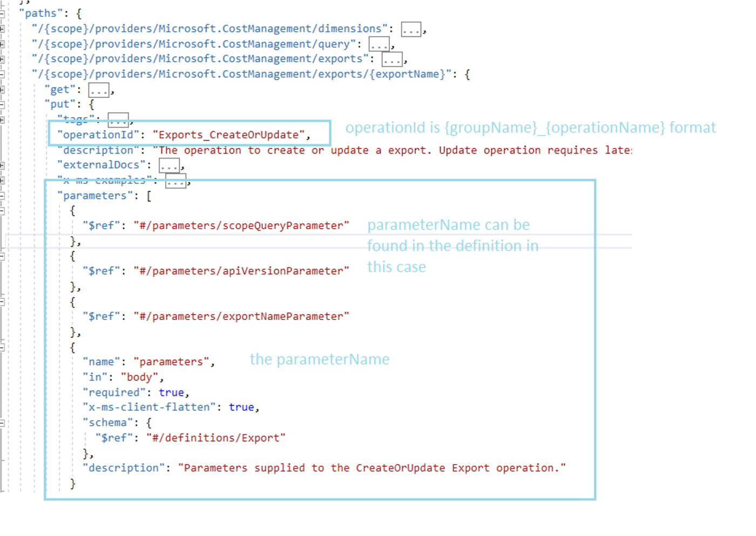Click the CostManagement/query path string
756x536 pixels.
pos(194,44)
